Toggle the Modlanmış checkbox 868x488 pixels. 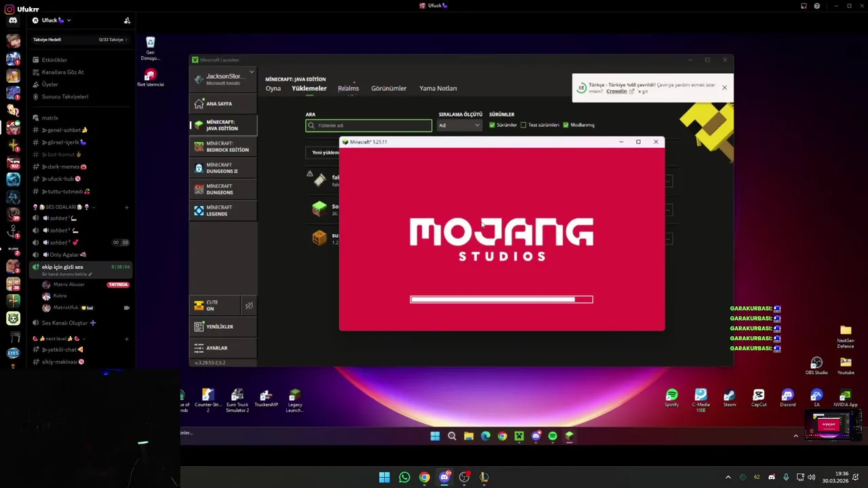(x=566, y=125)
